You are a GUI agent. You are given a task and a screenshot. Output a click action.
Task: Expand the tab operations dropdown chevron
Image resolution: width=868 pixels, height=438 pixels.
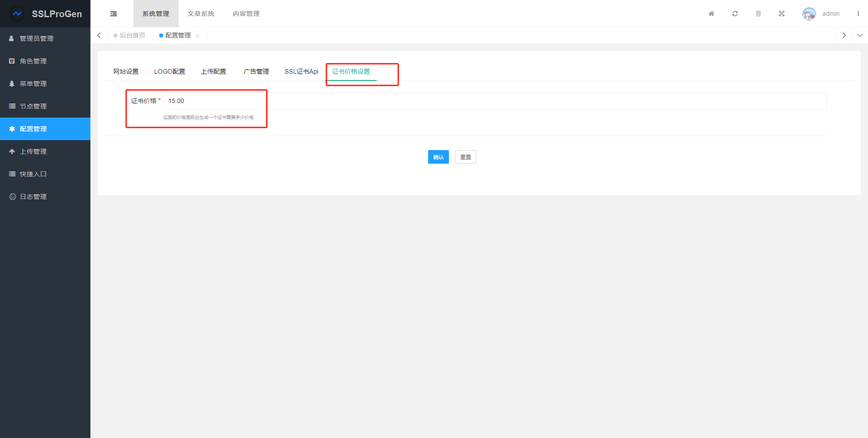(860, 35)
